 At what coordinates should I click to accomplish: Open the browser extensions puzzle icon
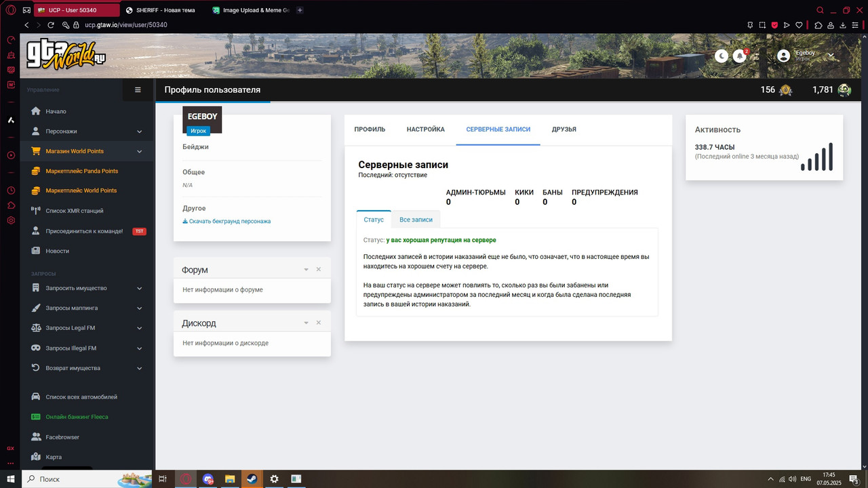(x=818, y=25)
